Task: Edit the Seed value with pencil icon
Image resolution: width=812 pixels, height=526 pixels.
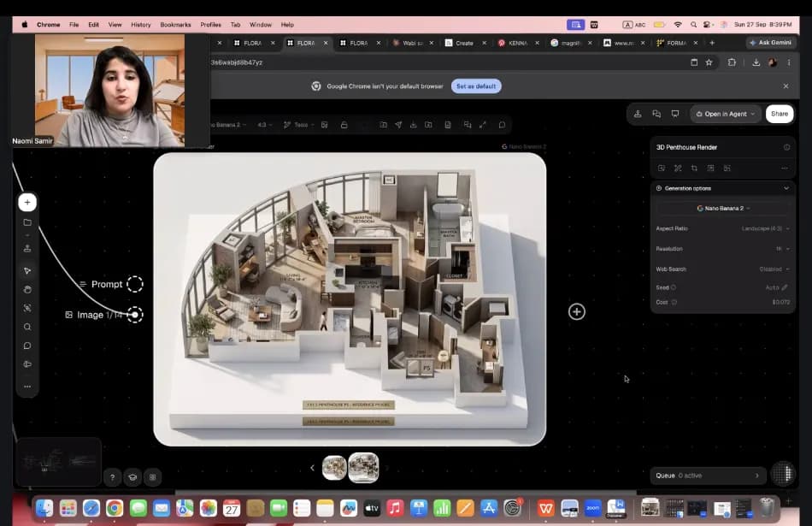Action: point(785,287)
